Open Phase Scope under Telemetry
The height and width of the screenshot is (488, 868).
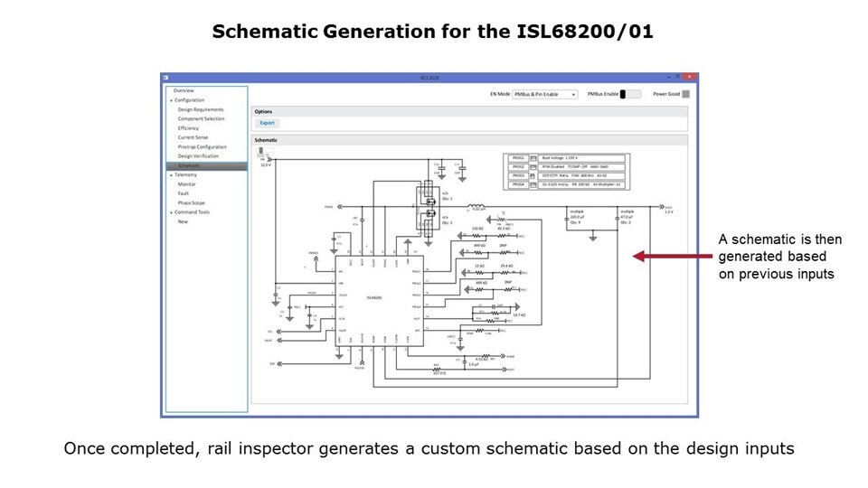click(191, 203)
